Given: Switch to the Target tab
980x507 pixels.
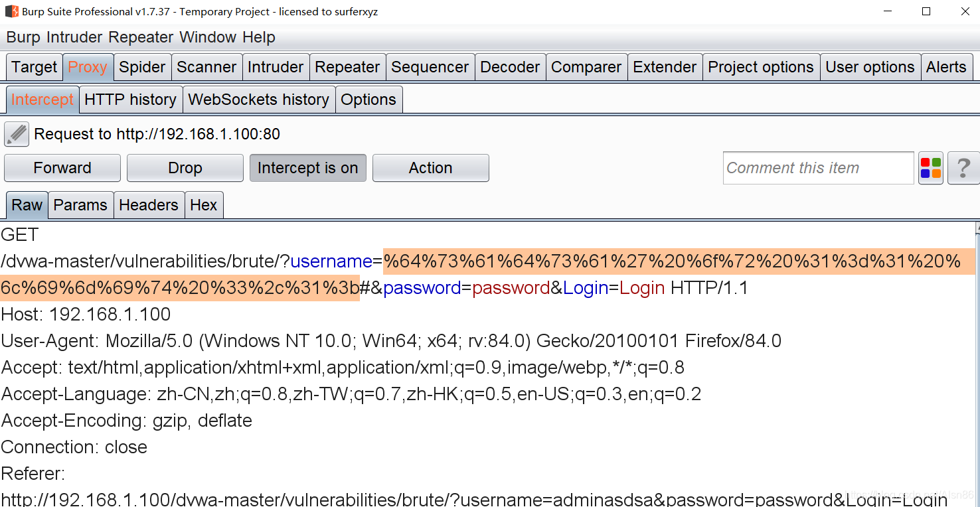Looking at the screenshot, I should (x=35, y=67).
